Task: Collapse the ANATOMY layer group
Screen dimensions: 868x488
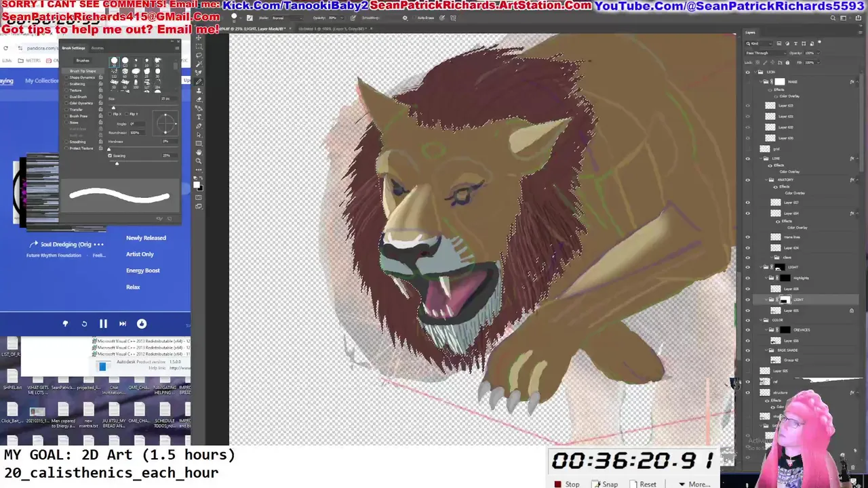Action: coord(766,180)
